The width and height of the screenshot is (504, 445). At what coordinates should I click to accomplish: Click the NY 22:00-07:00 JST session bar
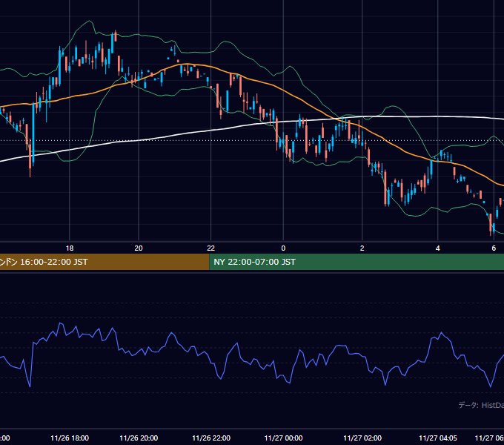(x=357, y=262)
